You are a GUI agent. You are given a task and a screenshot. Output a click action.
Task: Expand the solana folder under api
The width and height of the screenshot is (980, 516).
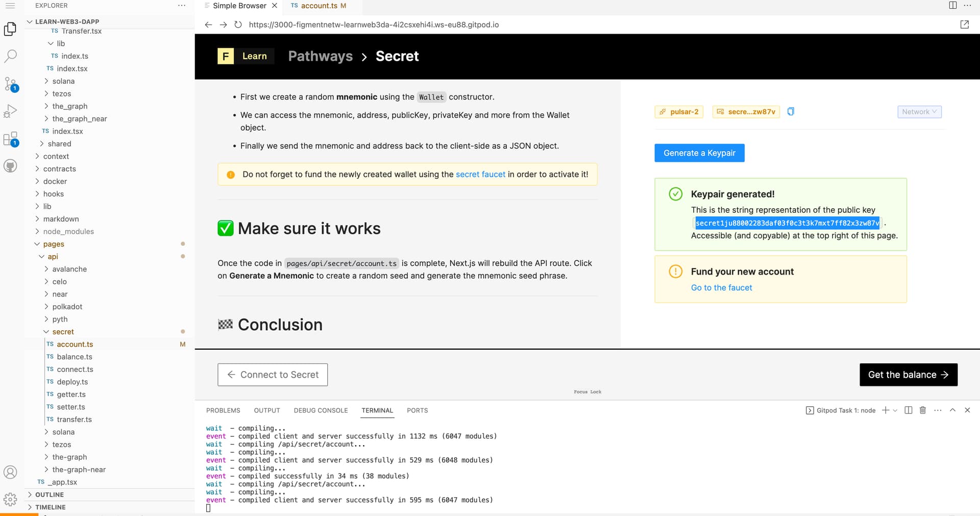(63, 432)
